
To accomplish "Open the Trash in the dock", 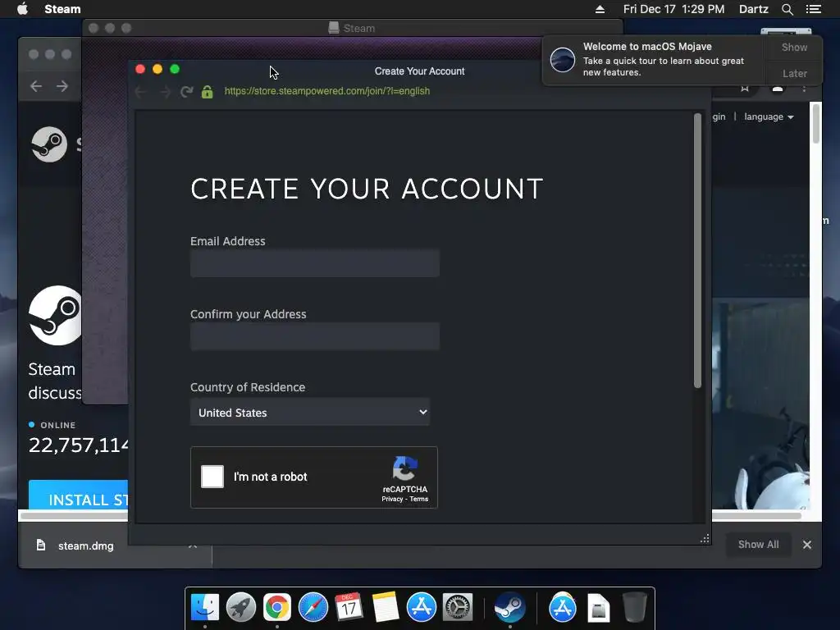I will [x=634, y=608].
